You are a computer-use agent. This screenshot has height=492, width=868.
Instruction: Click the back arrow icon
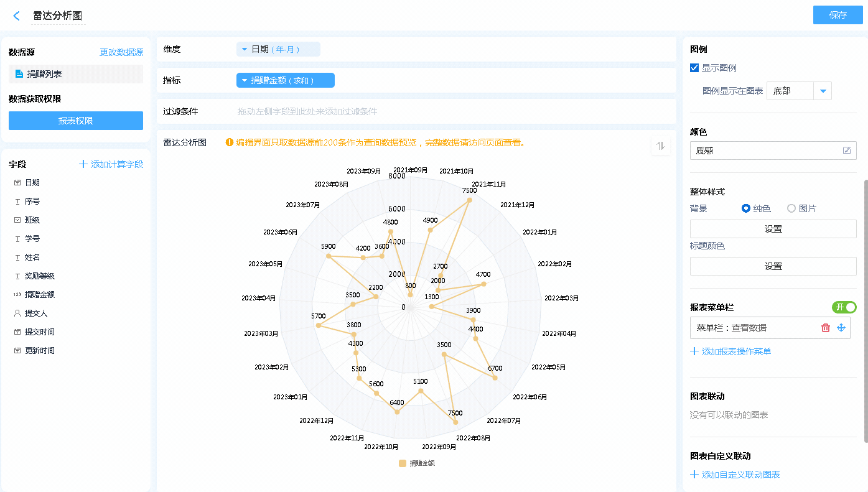pyautogui.click(x=16, y=16)
